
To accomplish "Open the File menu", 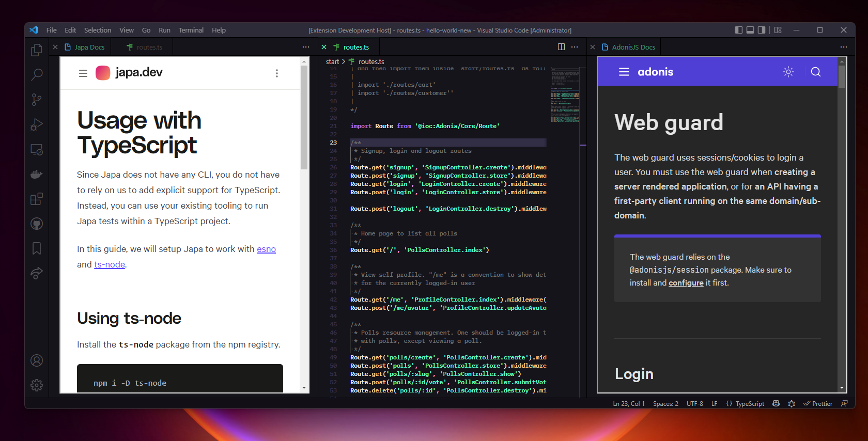I will point(51,30).
